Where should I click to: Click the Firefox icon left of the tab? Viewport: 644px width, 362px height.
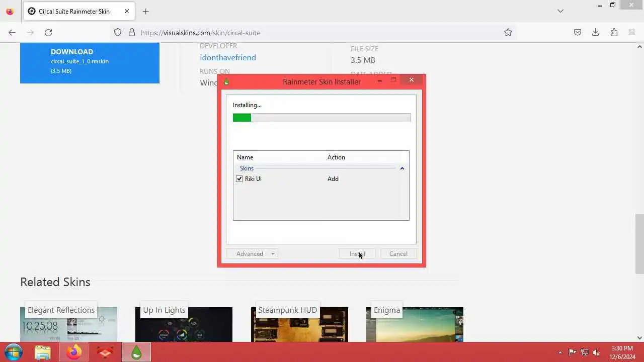10,11
